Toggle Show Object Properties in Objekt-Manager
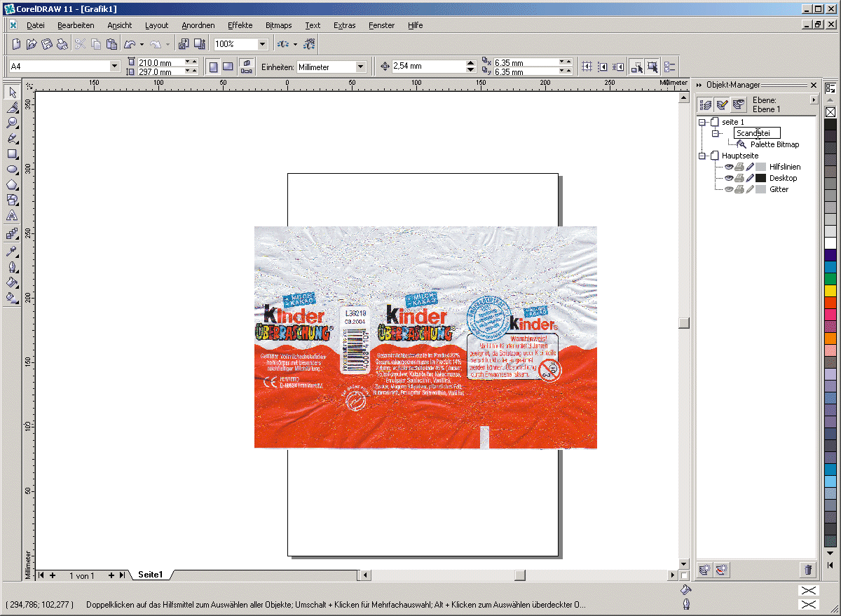The image size is (841, 616). [x=706, y=104]
